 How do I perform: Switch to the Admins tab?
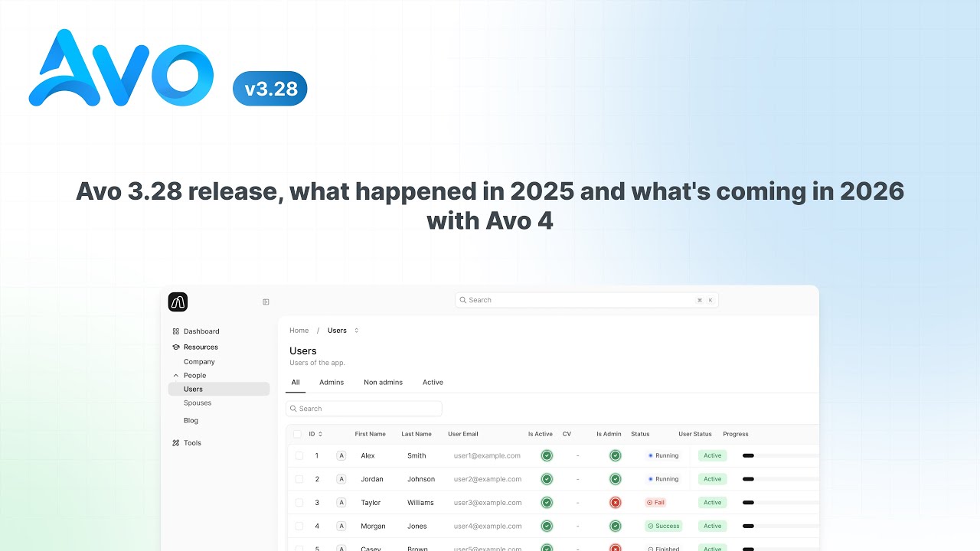click(x=332, y=383)
